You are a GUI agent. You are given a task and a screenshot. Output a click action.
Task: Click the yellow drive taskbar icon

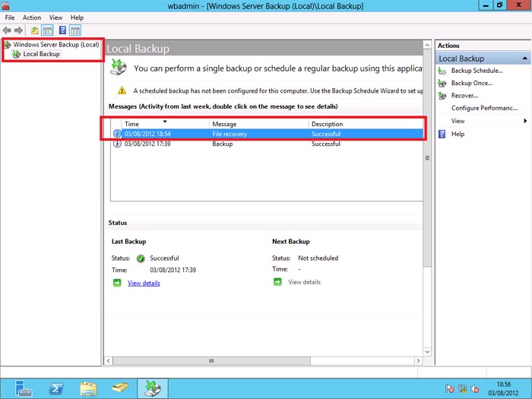pyautogui.click(x=120, y=388)
